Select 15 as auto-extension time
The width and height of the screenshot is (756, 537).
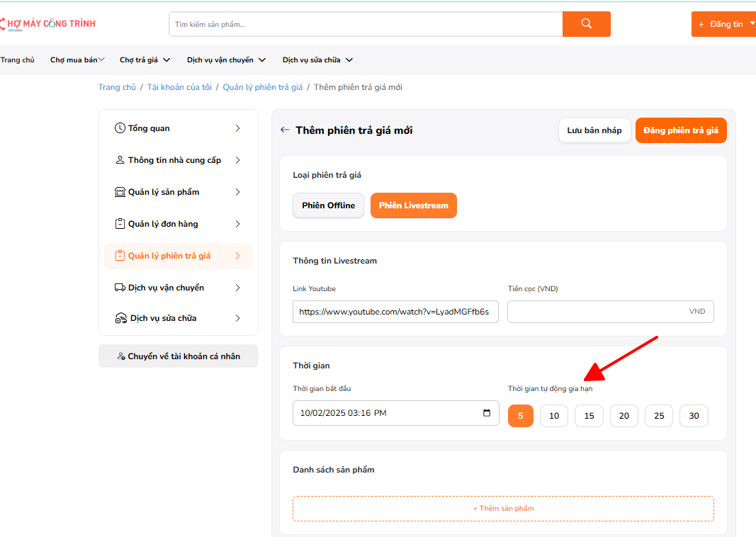coord(589,416)
